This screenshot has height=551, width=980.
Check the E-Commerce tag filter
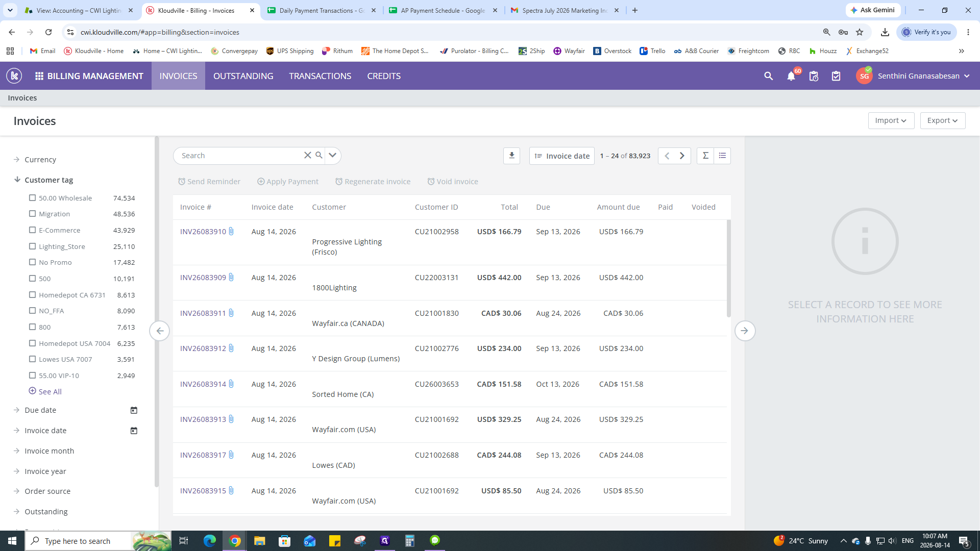(x=32, y=230)
